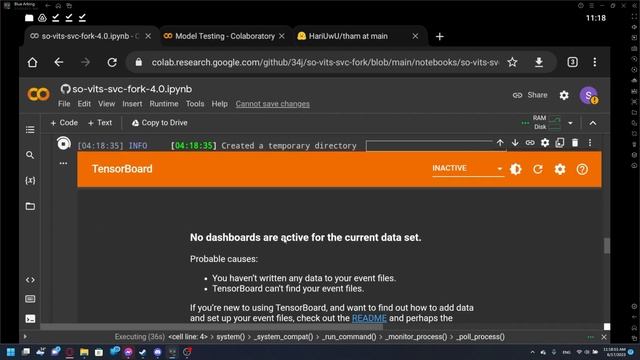Click Copy to Drive button
This screenshot has height=360, width=640.
point(159,123)
